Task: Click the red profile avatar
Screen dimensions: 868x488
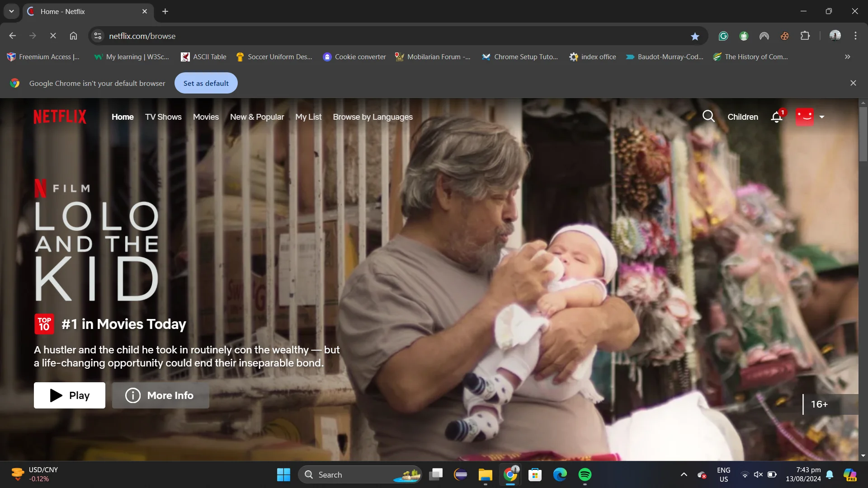Action: coord(804,117)
